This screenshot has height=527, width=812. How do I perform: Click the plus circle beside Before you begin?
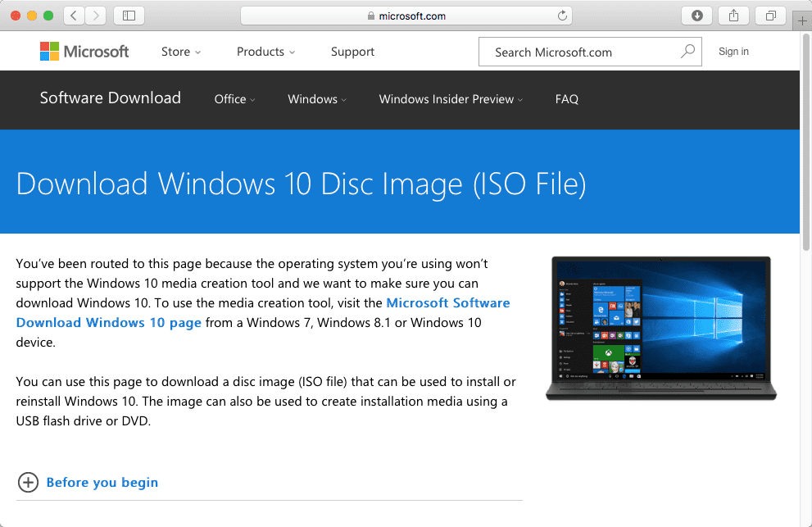click(28, 483)
